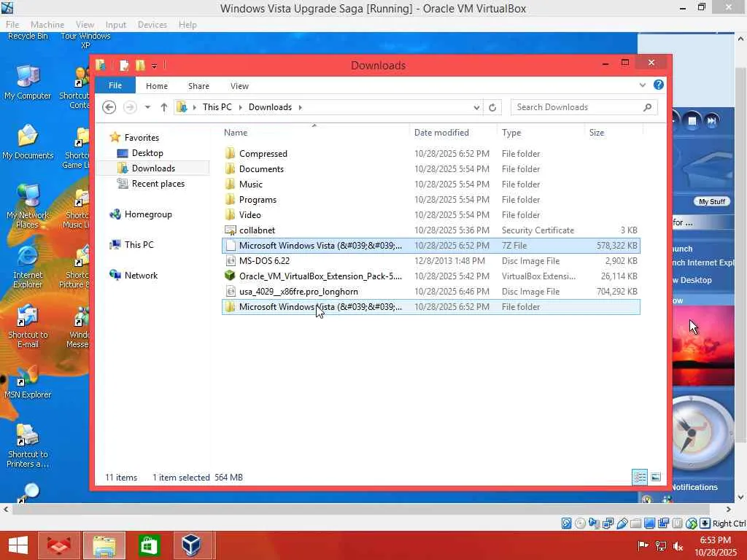747x560 pixels.
Task: Refresh the Downloads folder view
Action: click(492, 107)
